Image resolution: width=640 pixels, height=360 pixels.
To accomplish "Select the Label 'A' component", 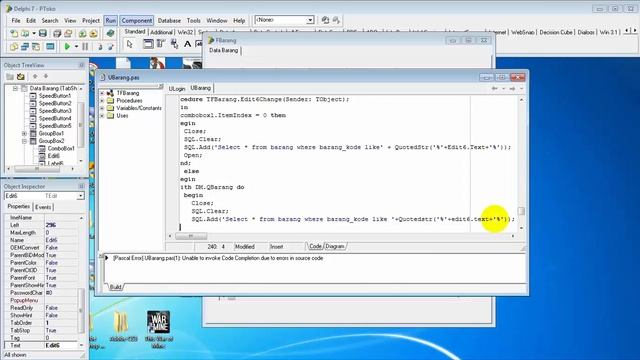I will coord(187,44).
